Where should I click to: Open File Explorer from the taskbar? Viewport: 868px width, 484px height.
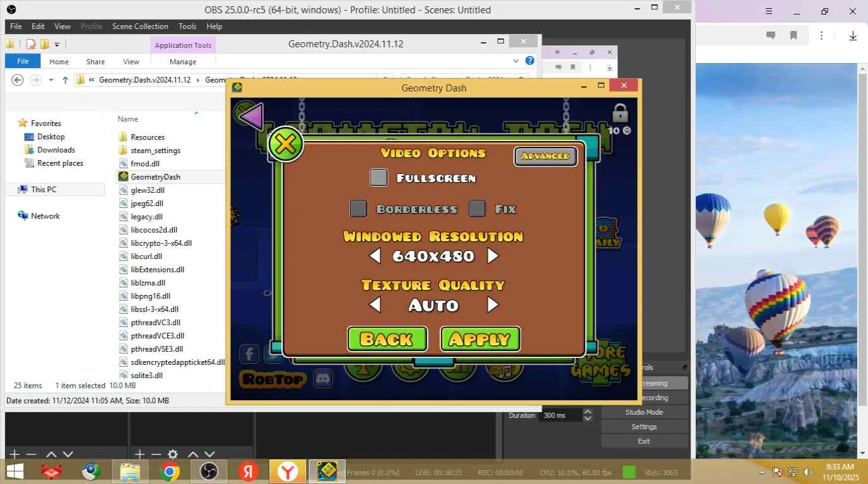(x=130, y=471)
